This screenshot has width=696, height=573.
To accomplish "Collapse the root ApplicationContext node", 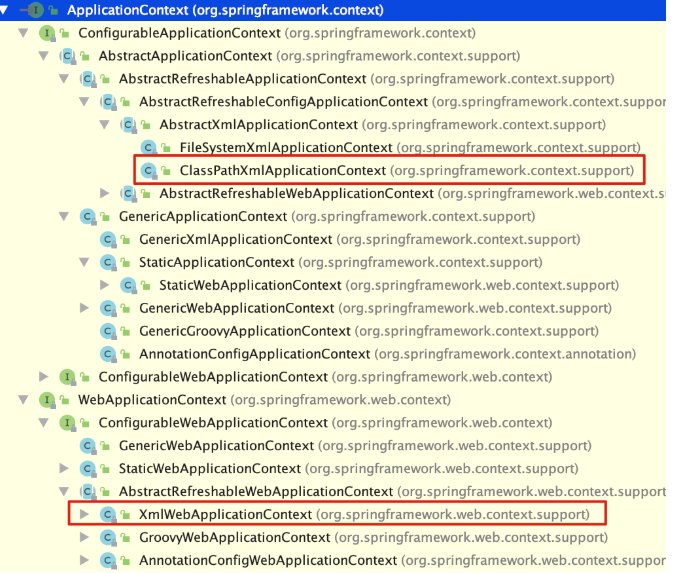I will (4, 10).
